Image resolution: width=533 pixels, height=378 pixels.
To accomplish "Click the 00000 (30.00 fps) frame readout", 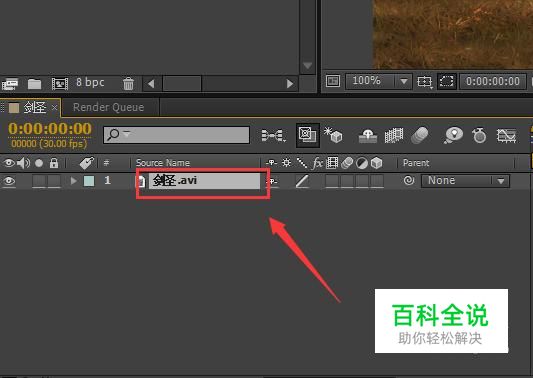I will click(49, 143).
